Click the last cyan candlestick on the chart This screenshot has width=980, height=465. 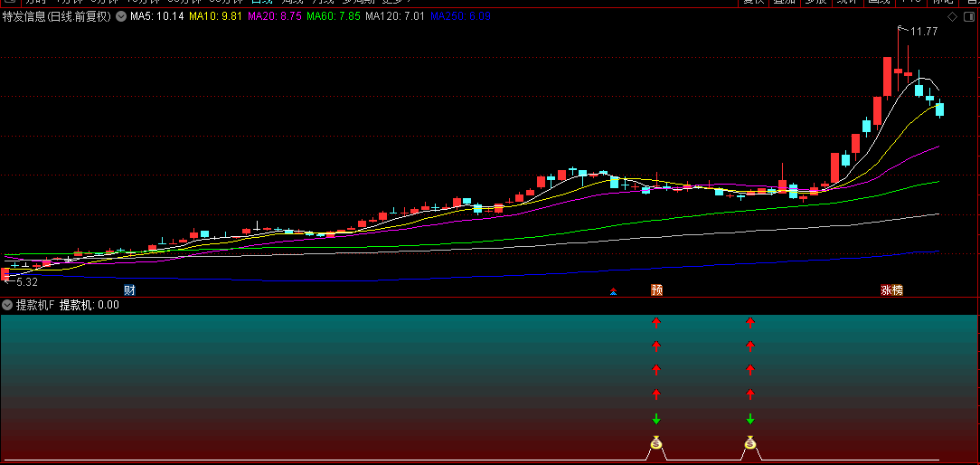pos(939,109)
